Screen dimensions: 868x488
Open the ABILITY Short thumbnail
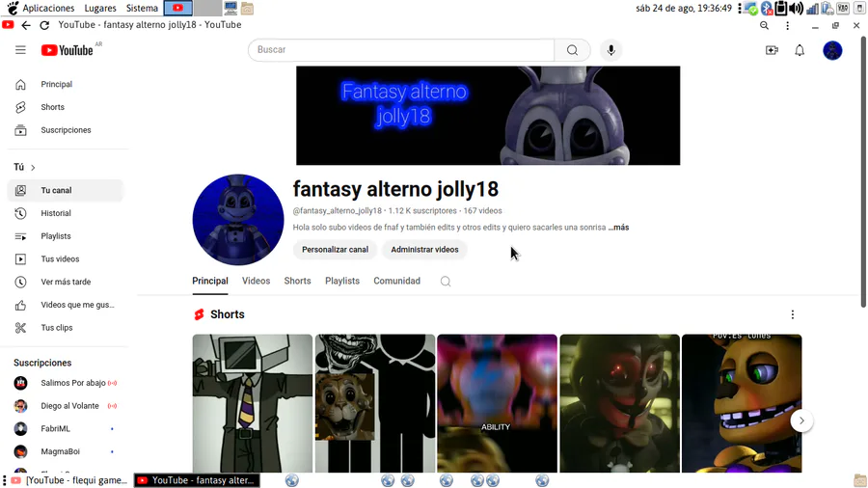[497, 403]
